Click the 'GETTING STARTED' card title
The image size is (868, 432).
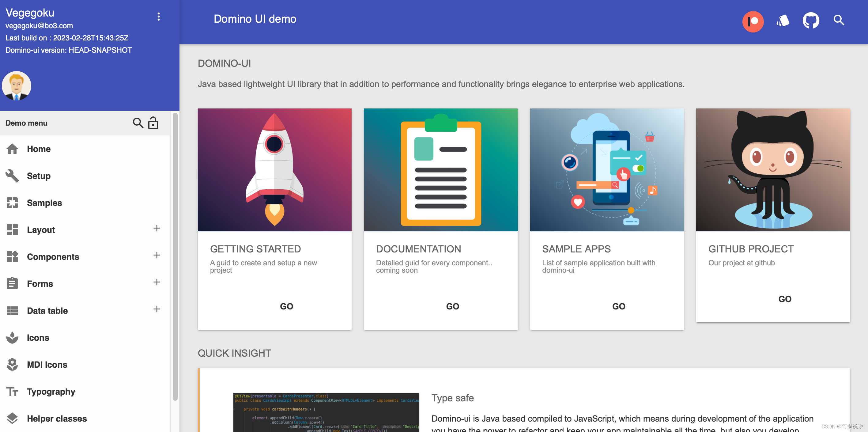click(255, 249)
